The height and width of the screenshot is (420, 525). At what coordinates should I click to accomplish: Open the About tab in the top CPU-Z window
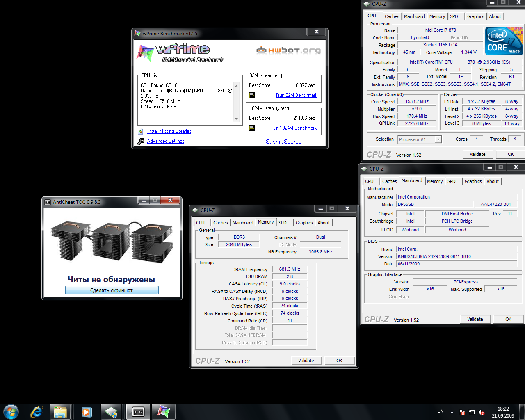(495, 16)
